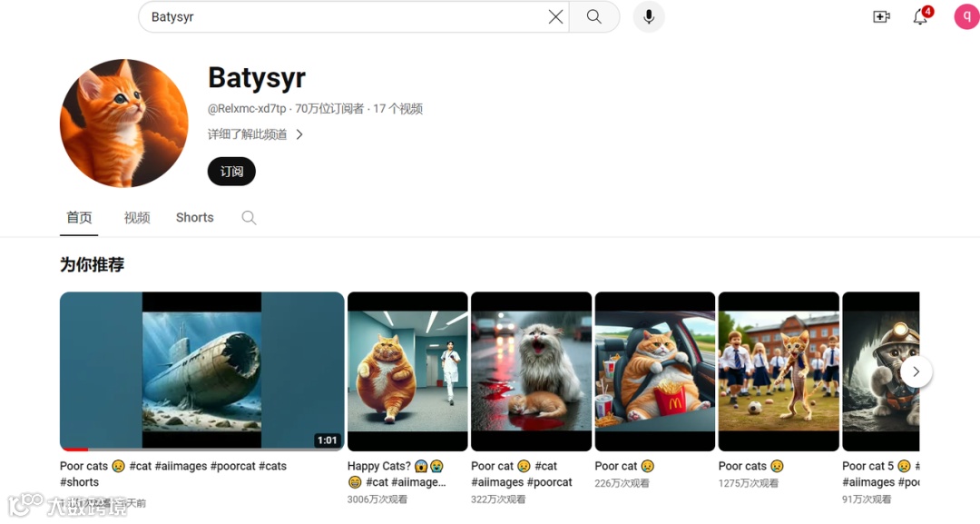
Task: Click the 3006万次观看 view count
Action: click(x=377, y=499)
